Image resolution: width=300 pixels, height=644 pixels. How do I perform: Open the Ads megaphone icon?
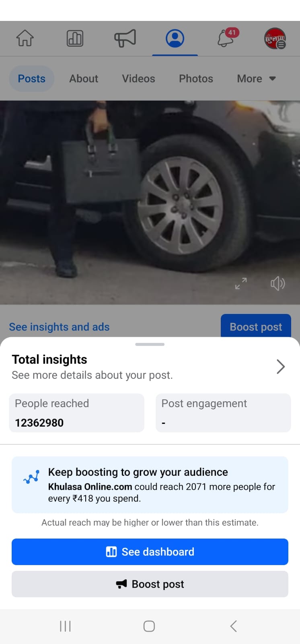[x=125, y=39]
